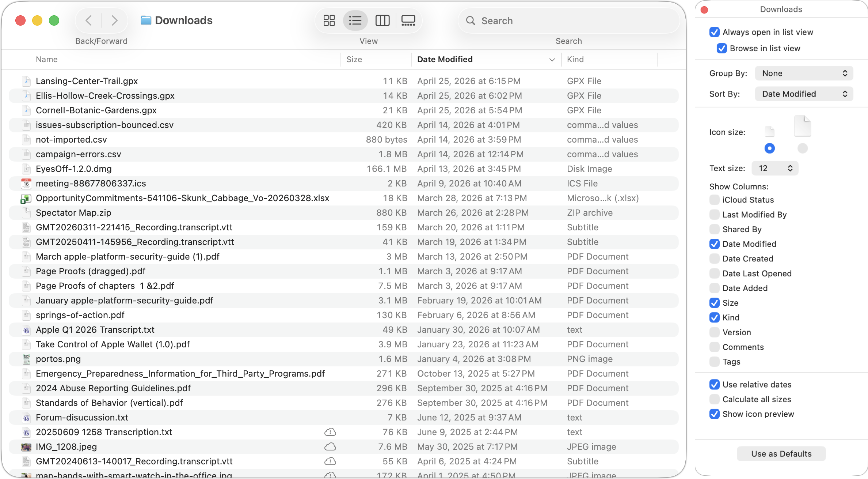Select the large icon size radio button

pyautogui.click(x=803, y=148)
